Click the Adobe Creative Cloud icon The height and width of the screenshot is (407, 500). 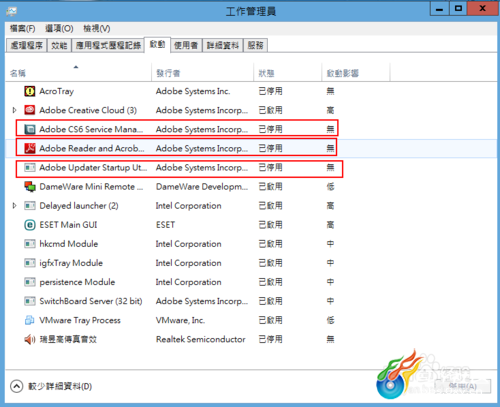pyautogui.click(x=30, y=110)
